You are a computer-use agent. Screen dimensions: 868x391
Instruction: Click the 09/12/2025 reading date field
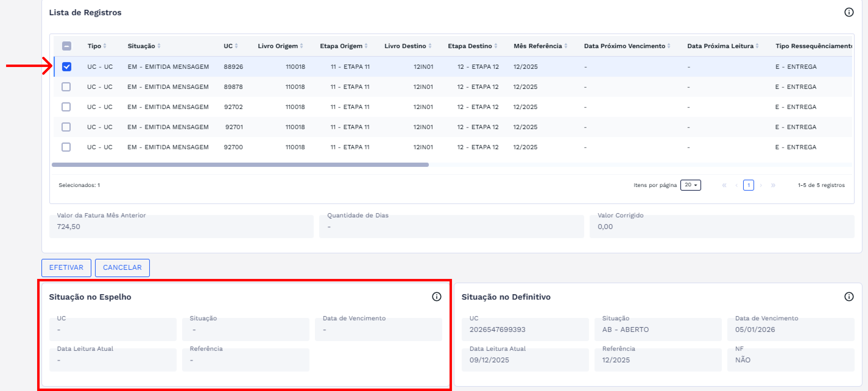click(525, 360)
